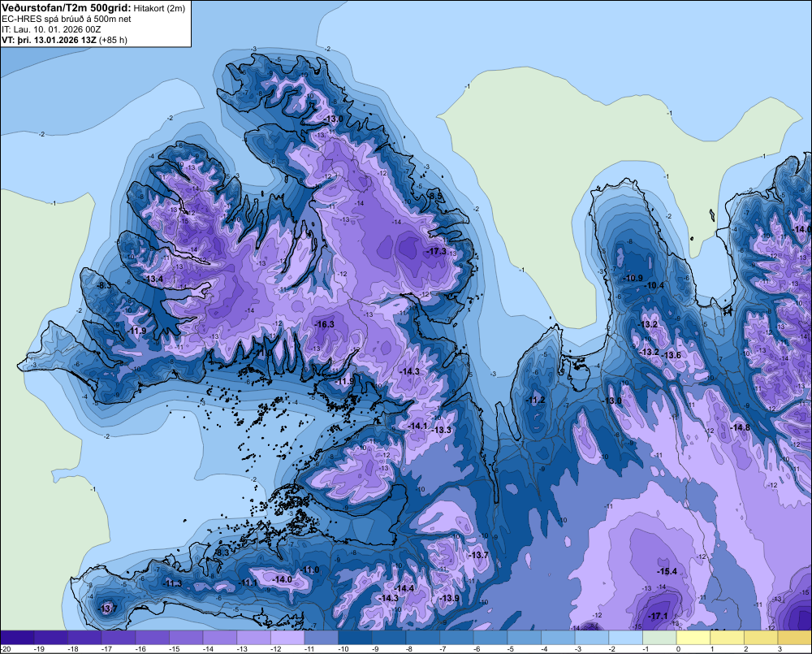Click legend swatch between -2 and -1

point(625,638)
